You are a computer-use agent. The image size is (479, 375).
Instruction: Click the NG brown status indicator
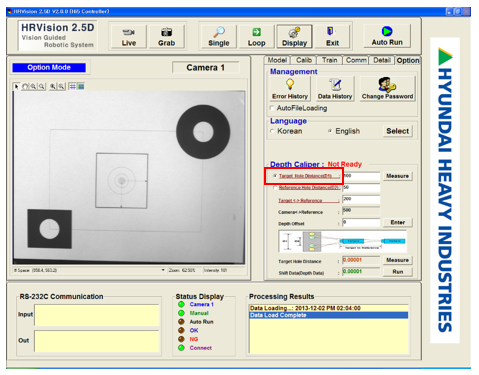(181, 339)
